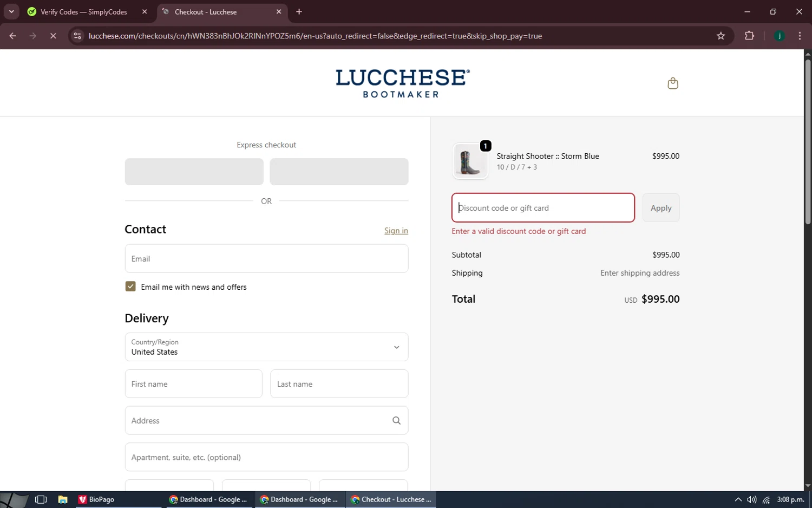This screenshot has height=508, width=812.
Task: Click the page vertical scrollbar
Action: coord(808,142)
